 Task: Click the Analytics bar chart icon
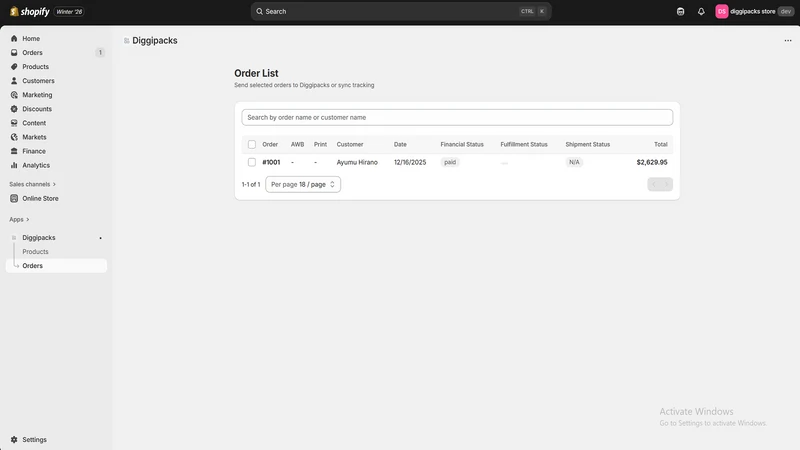coord(14,165)
